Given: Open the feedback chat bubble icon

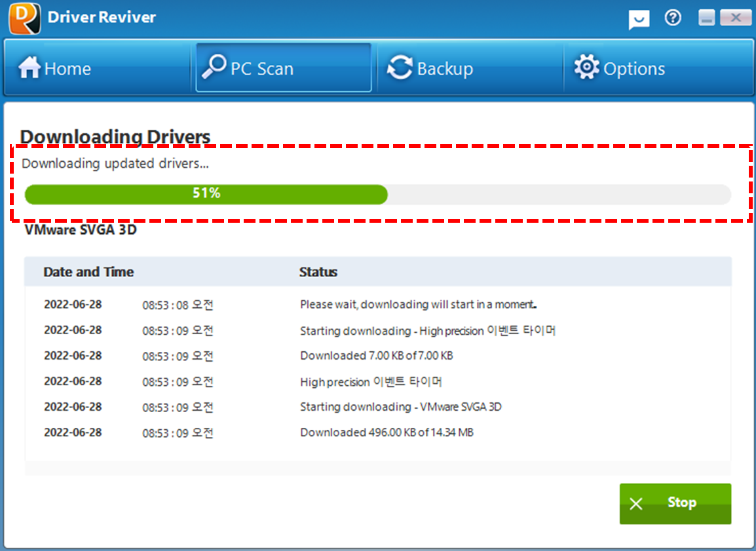Looking at the screenshot, I should [x=639, y=18].
